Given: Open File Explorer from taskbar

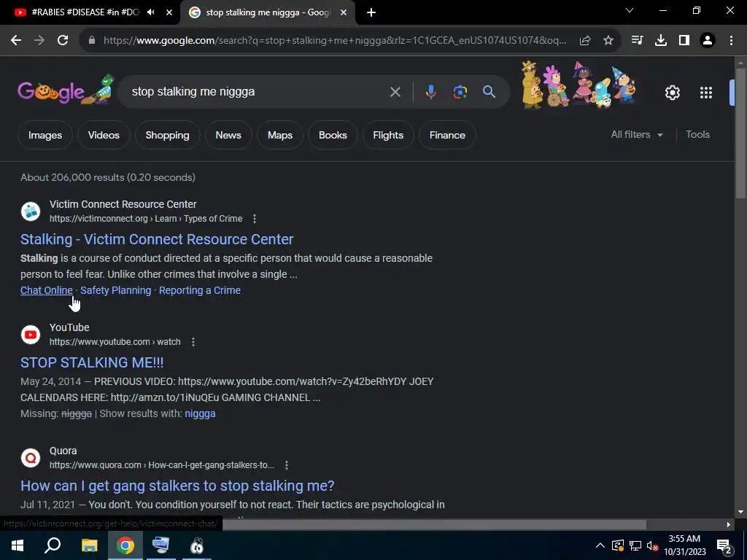Looking at the screenshot, I should tap(89, 545).
